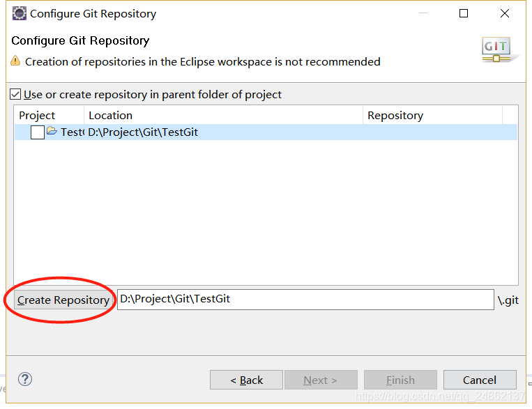
Task: Close the dialog with the X button
Action: [505, 13]
